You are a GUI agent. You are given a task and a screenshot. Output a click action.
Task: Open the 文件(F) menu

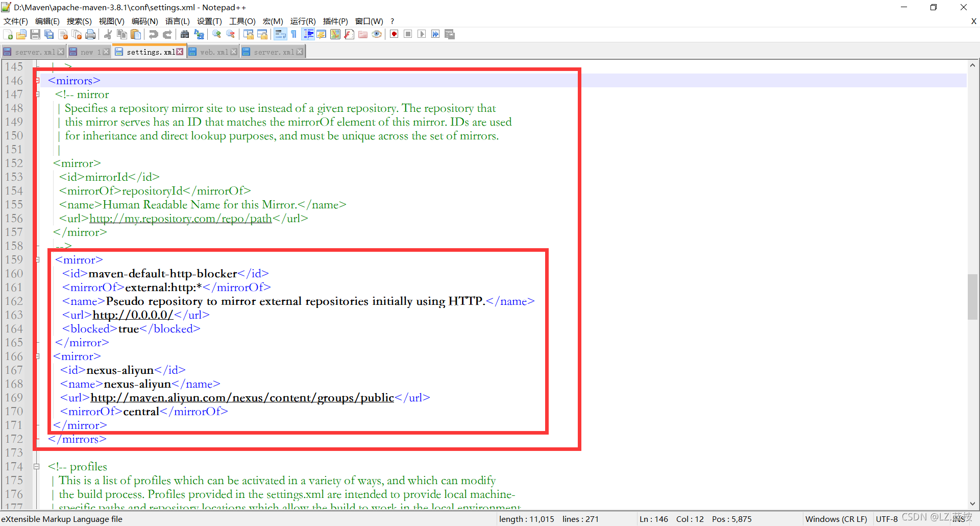16,21
